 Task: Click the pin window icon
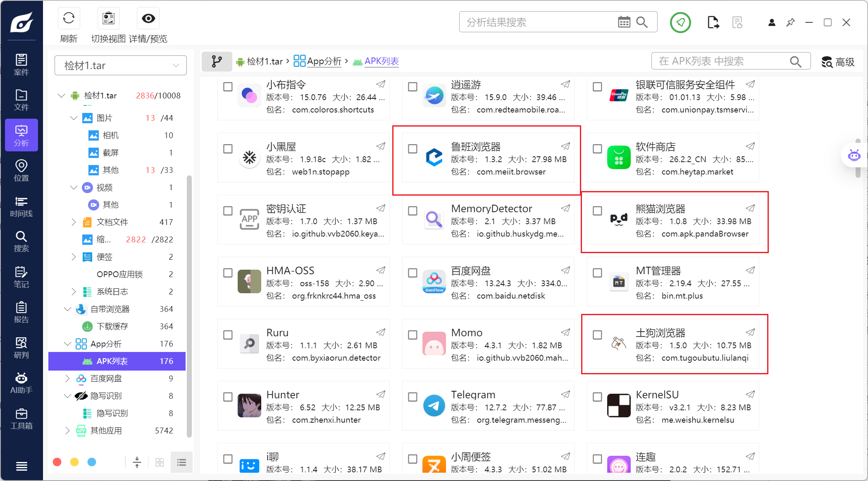point(790,22)
